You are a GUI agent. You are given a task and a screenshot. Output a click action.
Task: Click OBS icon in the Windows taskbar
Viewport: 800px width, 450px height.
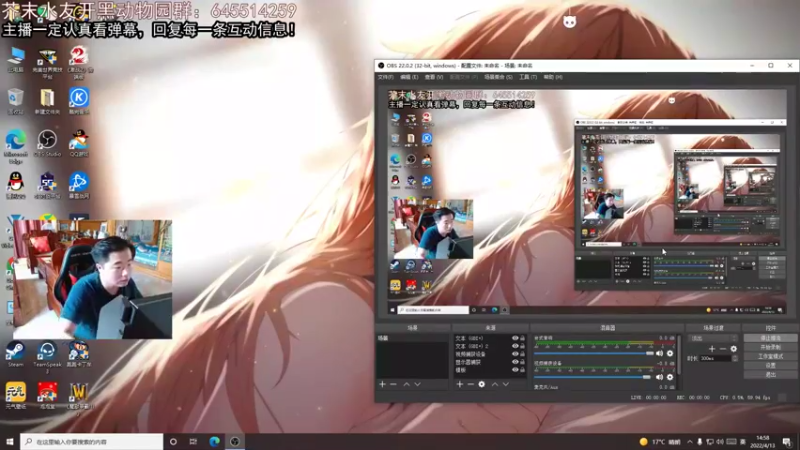235,441
